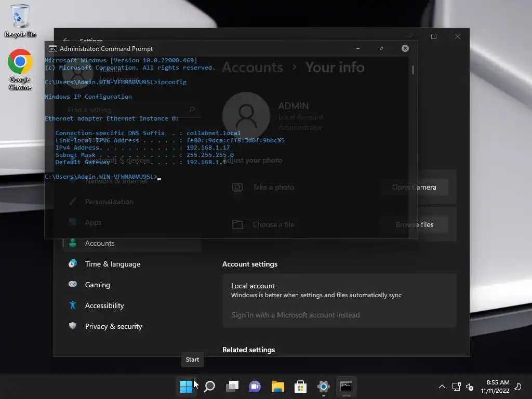Click the Gaming controller icon
Viewport: 532px width, 399px height.
(73, 284)
